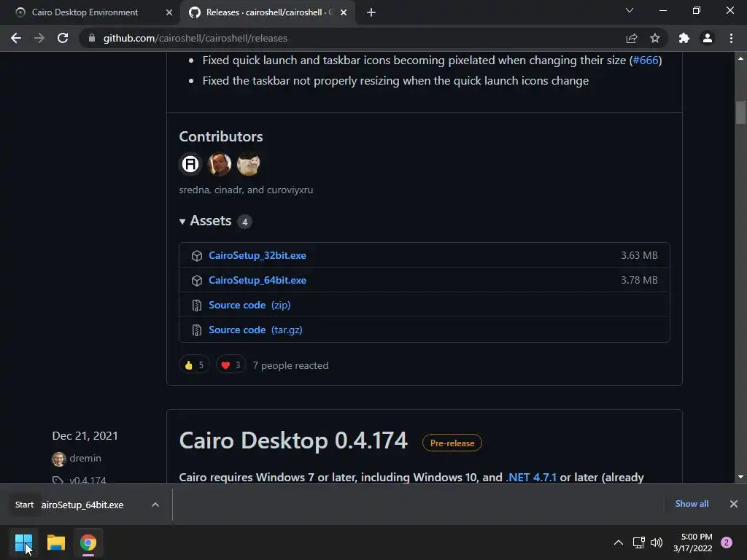Open sredna contributor avatar
747x560 pixels.
point(190,164)
